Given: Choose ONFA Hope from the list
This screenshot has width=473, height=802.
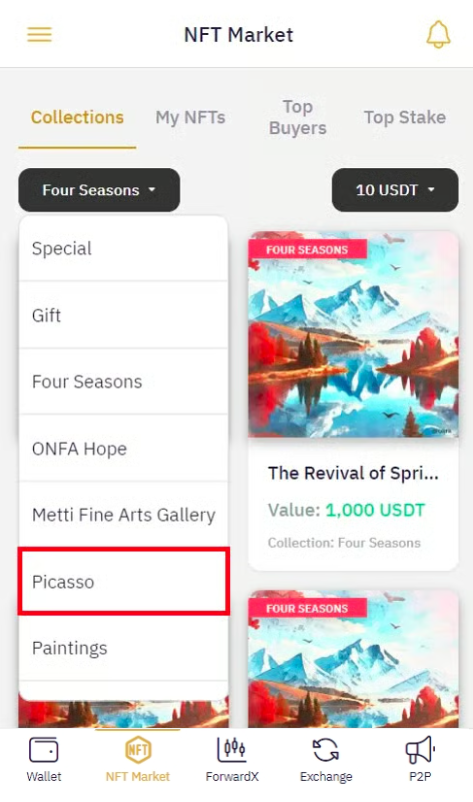Looking at the screenshot, I should click(x=123, y=449).
